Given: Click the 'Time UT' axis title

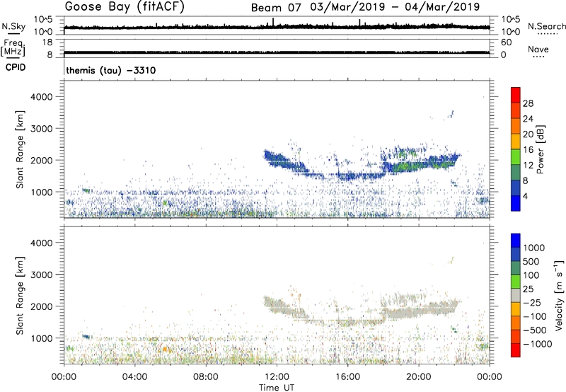Looking at the screenshot, I should click(x=277, y=388).
